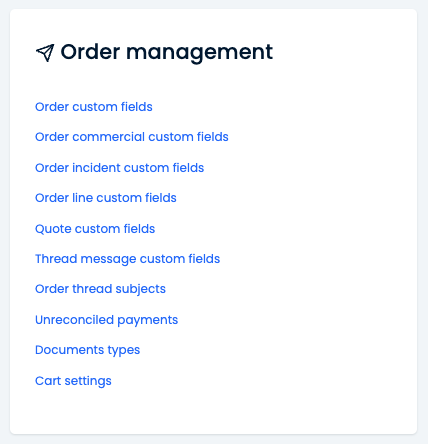Click the word 'commercial' in second link
The height and width of the screenshot is (444, 428).
(108, 137)
